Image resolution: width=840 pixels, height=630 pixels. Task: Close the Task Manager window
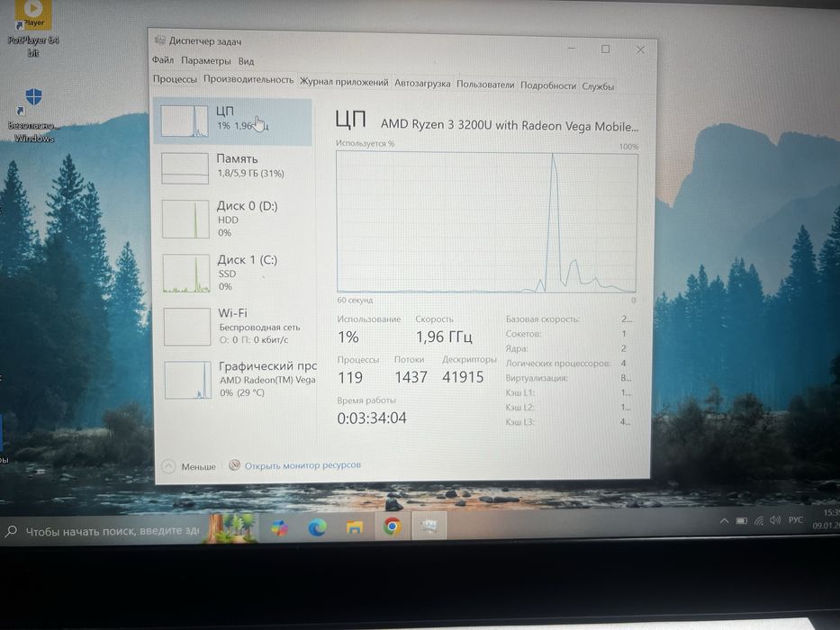point(640,49)
